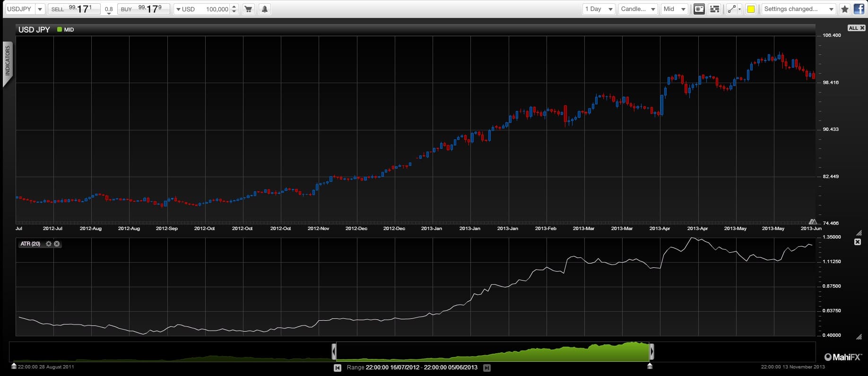
Task: Close the ATR lower panel
Action: [858, 242]
